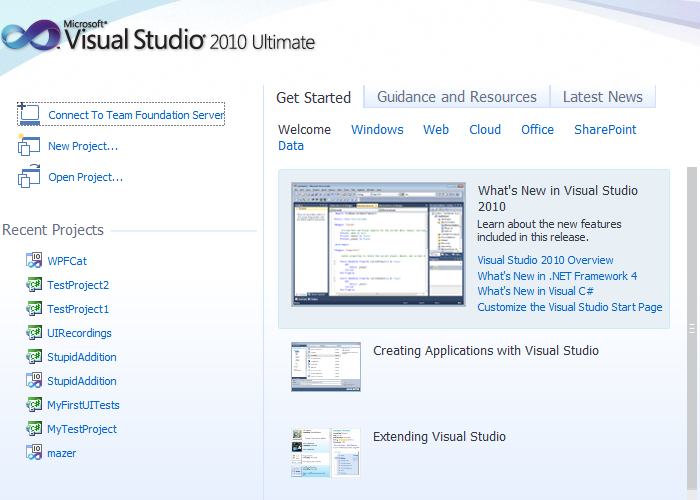This screenshot has width=700, height=500.
Task: Expand Creating Applications with Visual Studio section
Action: coord(486,351)
